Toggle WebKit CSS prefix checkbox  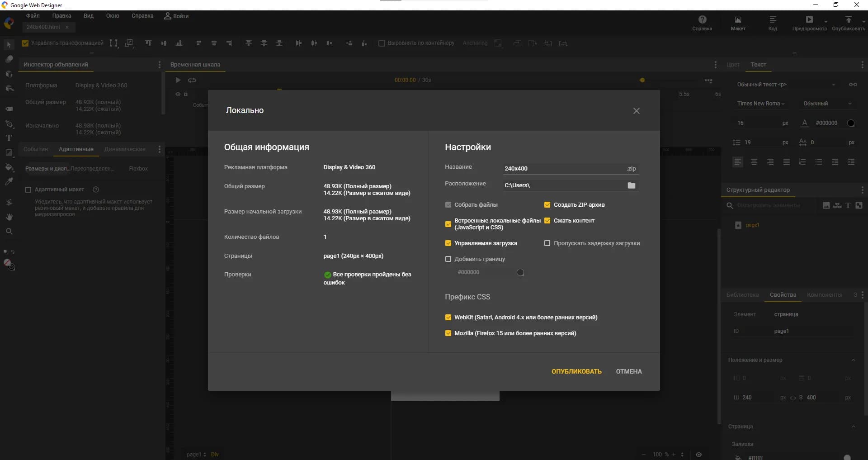coord(448,318)
